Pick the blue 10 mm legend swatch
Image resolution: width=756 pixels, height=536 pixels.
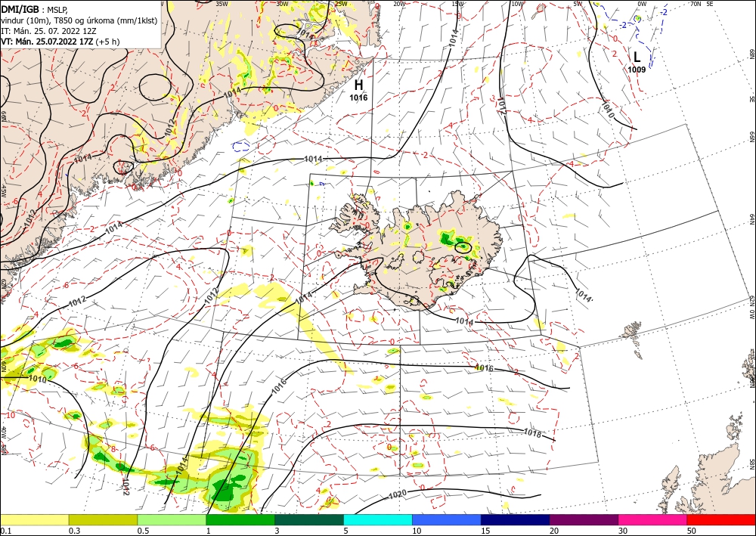447,520
